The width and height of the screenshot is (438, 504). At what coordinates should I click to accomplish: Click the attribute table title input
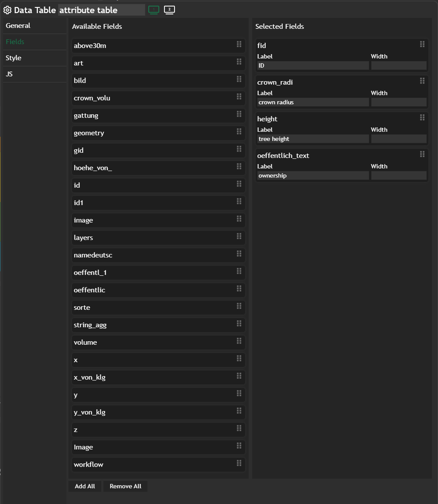click(x=101, y=10)
